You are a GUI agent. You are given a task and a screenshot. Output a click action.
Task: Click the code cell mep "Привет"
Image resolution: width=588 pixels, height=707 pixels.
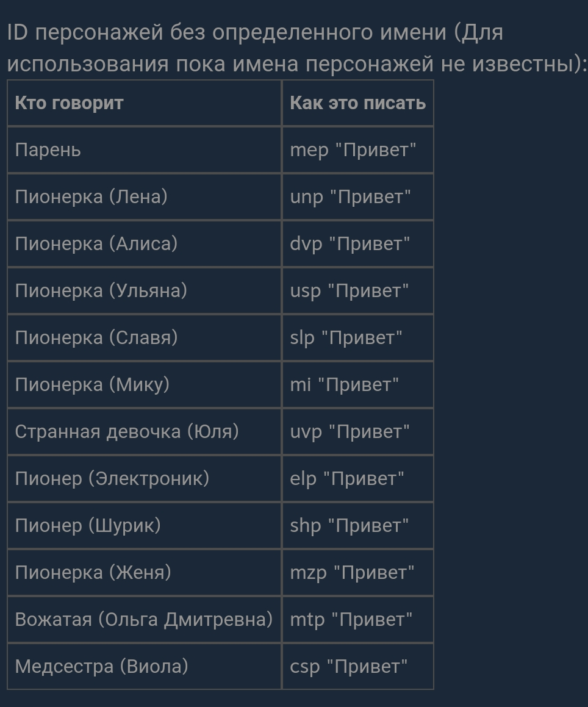pos(353,150)
